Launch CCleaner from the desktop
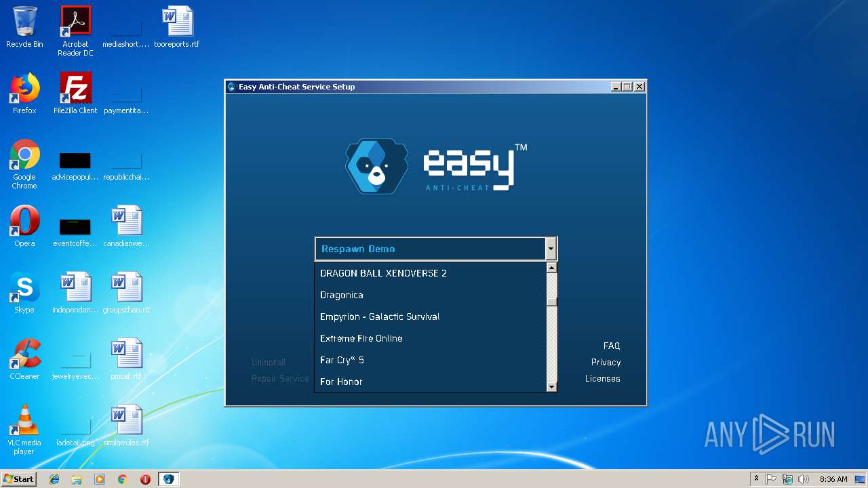868x488 pixels. click(24, 359)
